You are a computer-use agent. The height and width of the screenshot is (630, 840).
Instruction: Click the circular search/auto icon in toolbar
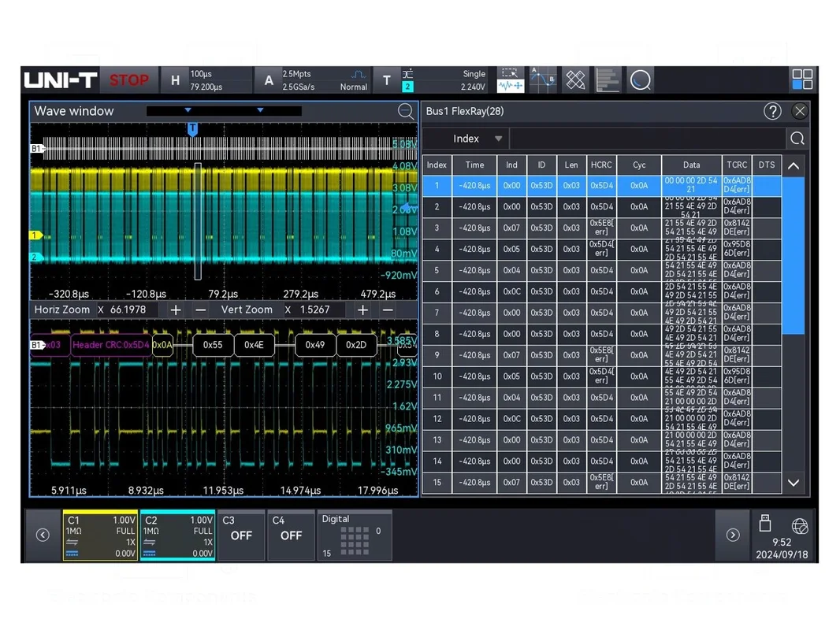pyautogui.click(x=640, y=80)
